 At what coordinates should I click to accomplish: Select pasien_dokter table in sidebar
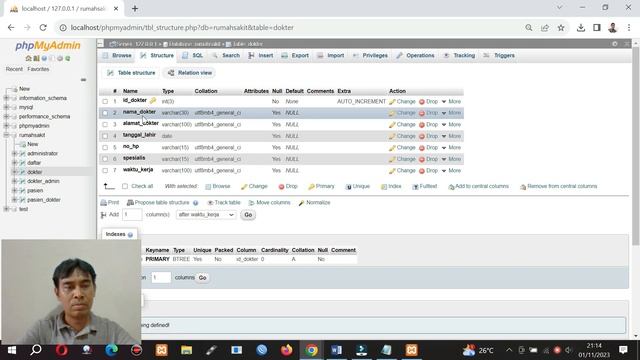coord(44,200)
